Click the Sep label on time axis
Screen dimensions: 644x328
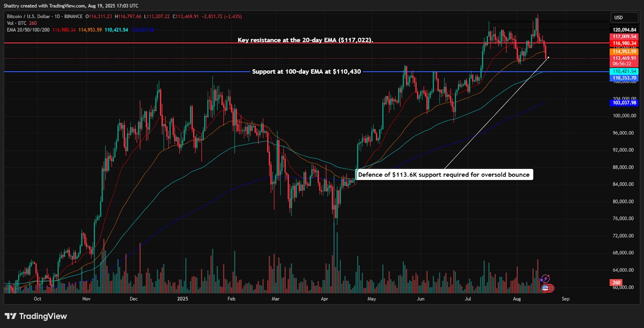pyautogui.click(x=566, y=299)
